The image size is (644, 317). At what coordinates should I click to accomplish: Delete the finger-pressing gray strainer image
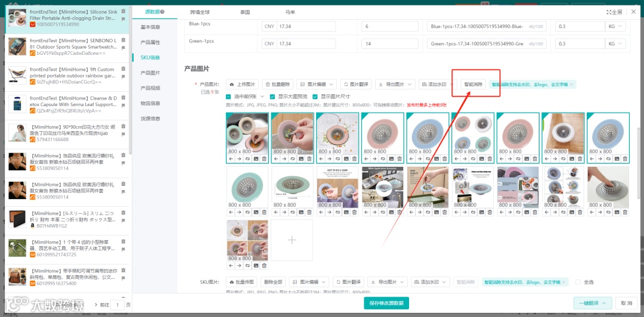625,212
